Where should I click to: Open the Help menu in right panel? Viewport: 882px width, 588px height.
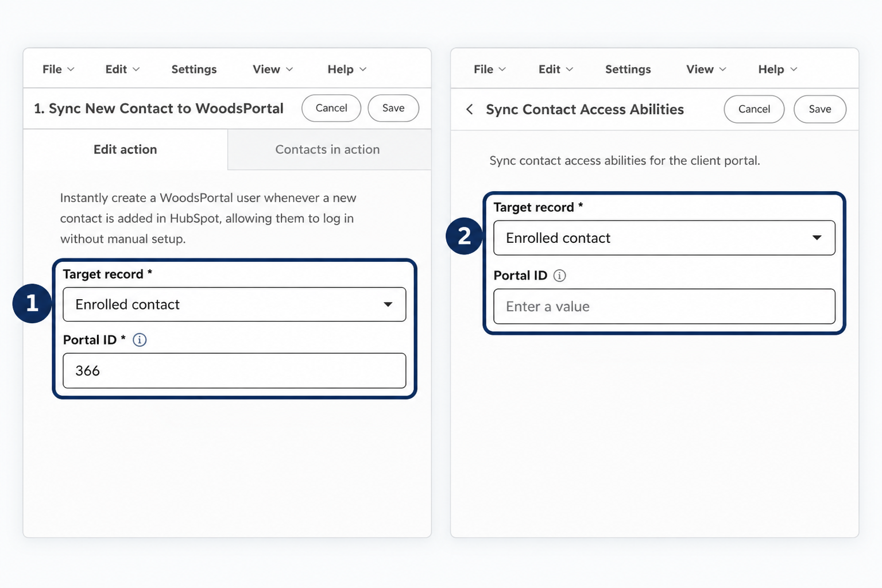777,69
